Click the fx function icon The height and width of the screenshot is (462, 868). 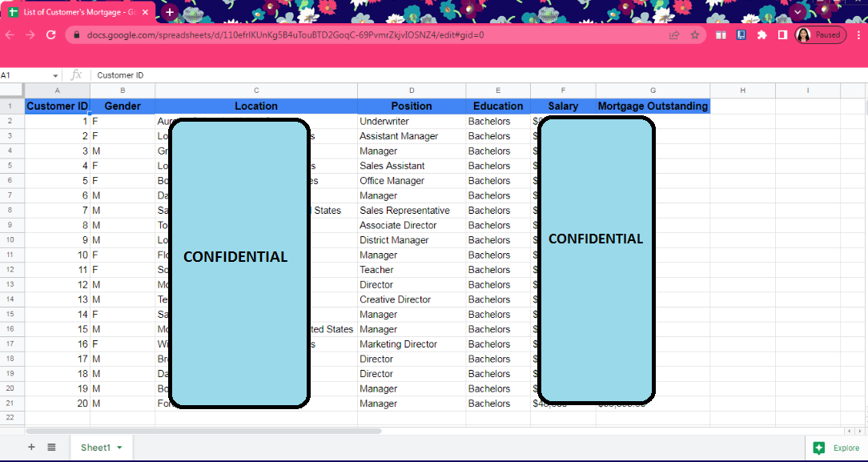pyautogui.click(x=76, y=75)
